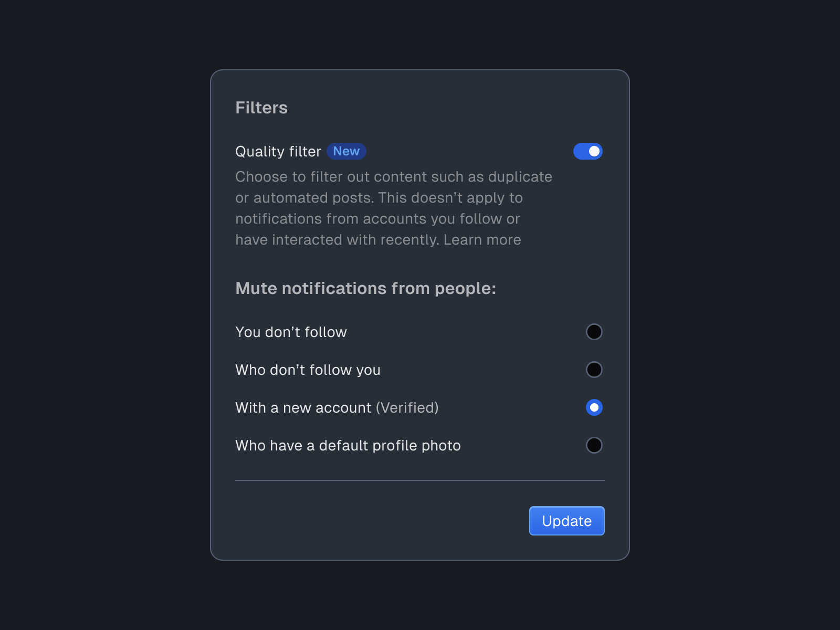Click the Filters heading
The width and height of the screenshot is (840, 630).
pyautogui.click(x=261, y=108)
